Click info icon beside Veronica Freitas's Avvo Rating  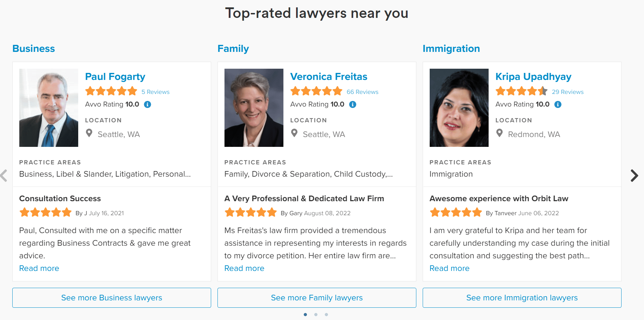point(353,104)
